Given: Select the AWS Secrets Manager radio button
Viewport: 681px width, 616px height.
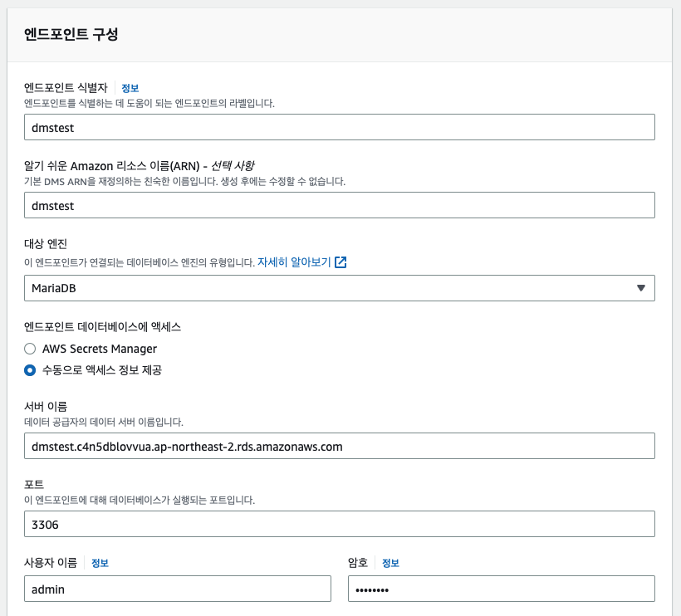Looking at the screenshot, I should coord(30,350).
